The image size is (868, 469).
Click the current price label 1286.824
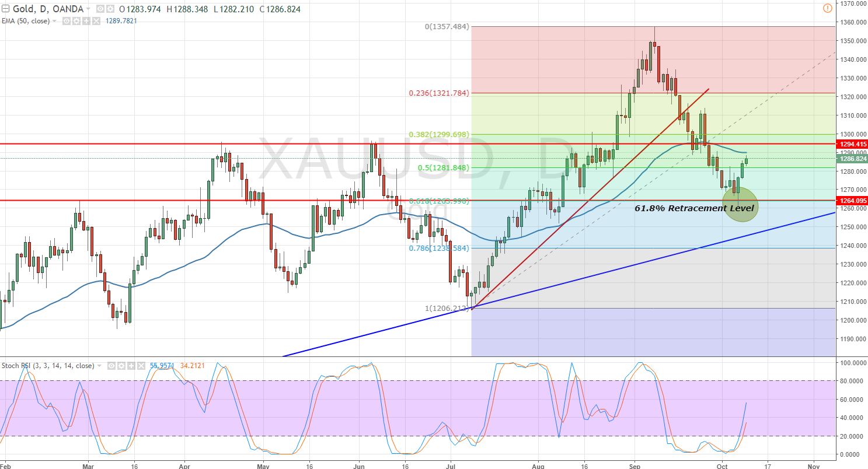pyautogui.click(x=852, y=158)
